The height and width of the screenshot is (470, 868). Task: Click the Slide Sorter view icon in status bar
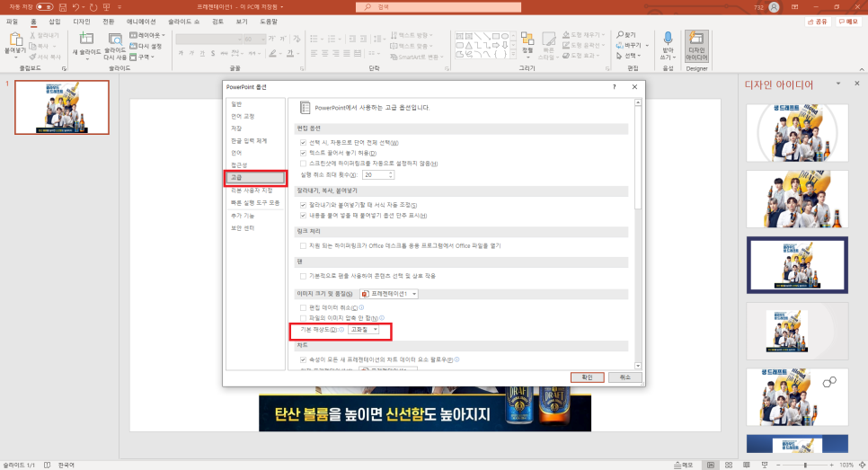[729, 465]
